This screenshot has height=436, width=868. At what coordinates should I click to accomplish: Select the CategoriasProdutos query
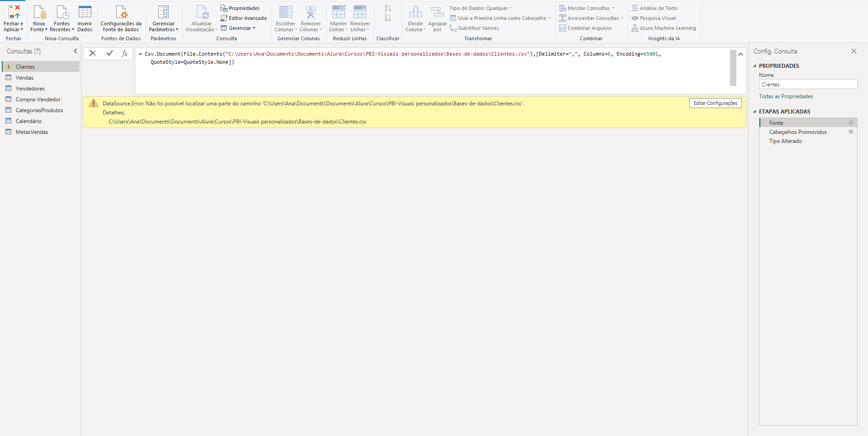pyautogui.click(x=41, y=110)
